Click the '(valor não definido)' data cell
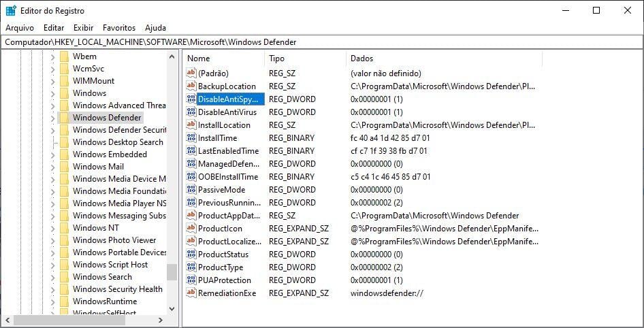 click(386, 73)
